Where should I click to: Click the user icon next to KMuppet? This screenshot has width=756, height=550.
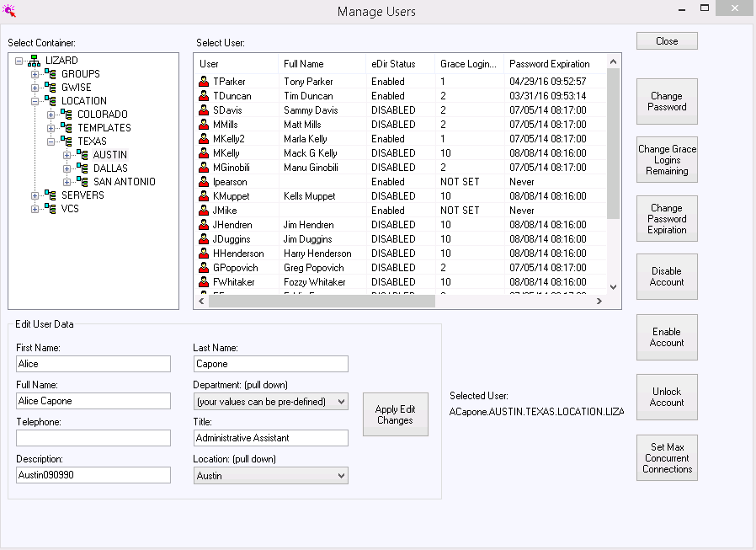[x=205, y=195]
